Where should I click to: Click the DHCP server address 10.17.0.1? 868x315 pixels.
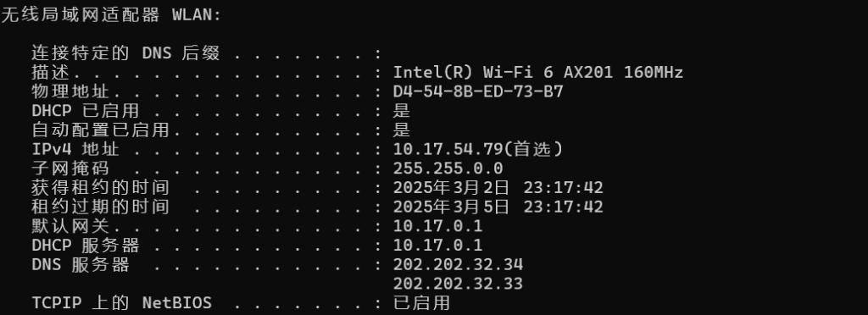click(438, 246)
